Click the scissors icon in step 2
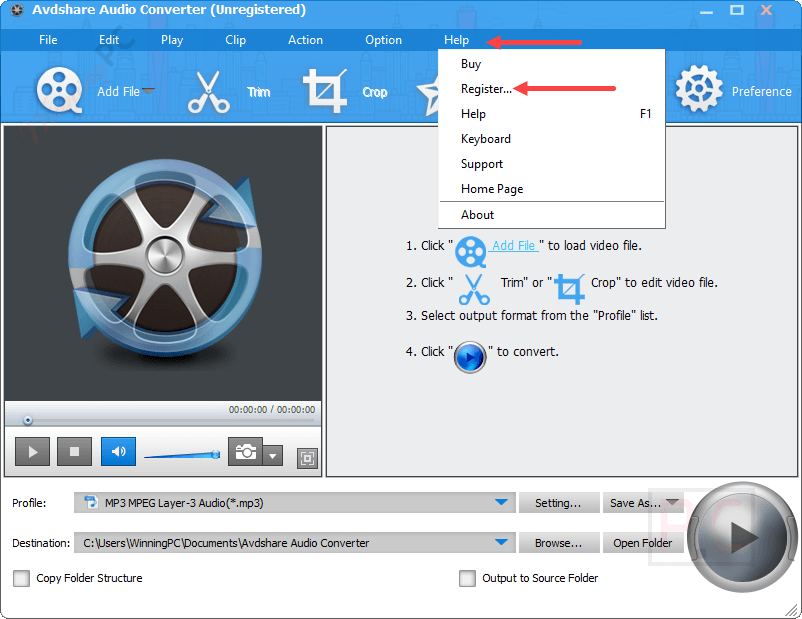The height and width of the screenshot is (619, 802). pos(474,289)
